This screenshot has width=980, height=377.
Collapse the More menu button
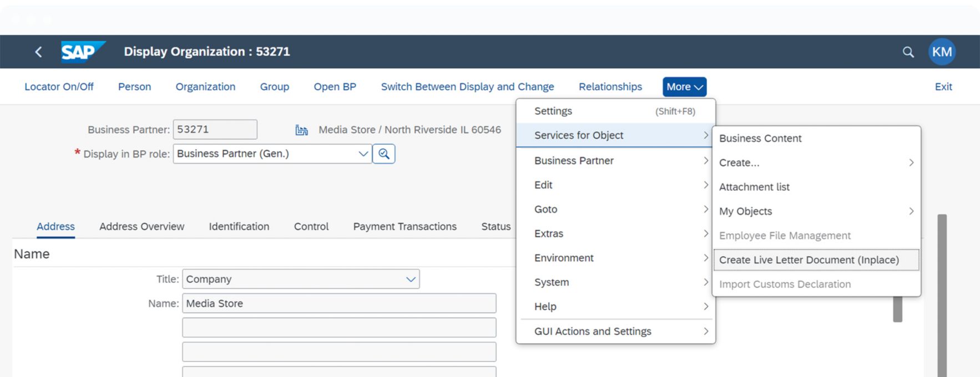coord(684,86)
